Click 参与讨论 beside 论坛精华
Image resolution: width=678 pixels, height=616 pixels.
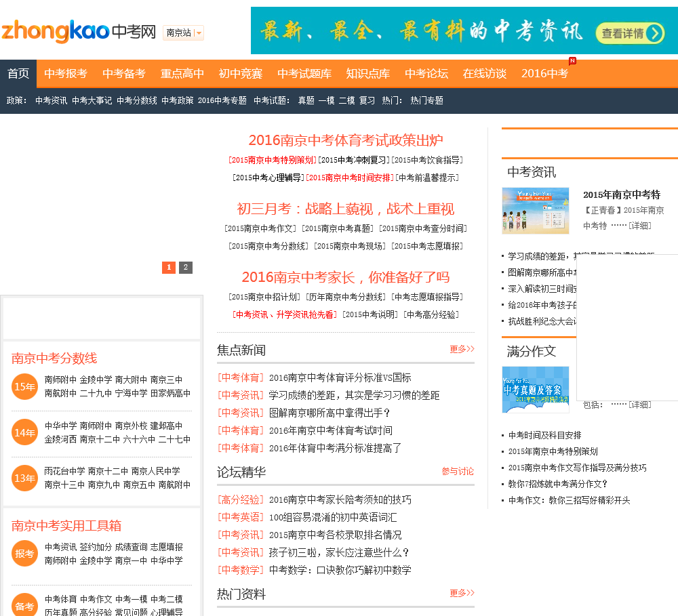coord(458,471)
